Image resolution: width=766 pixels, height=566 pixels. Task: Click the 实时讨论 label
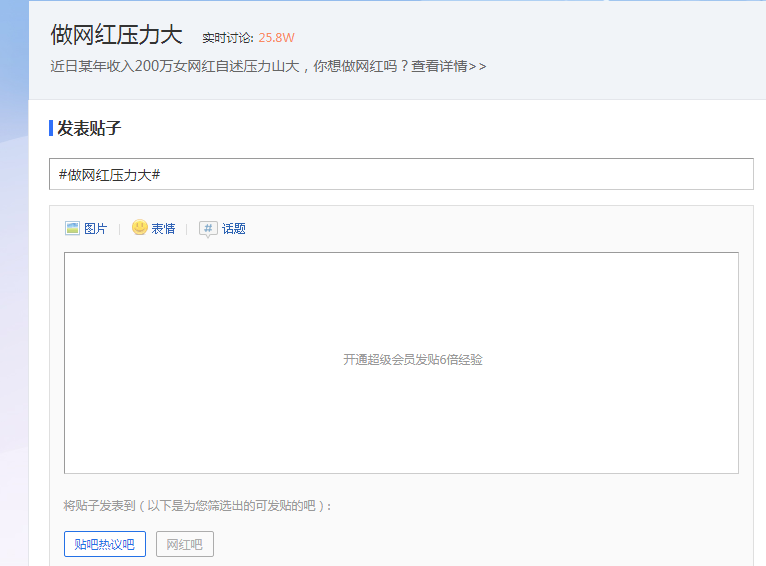228,38
